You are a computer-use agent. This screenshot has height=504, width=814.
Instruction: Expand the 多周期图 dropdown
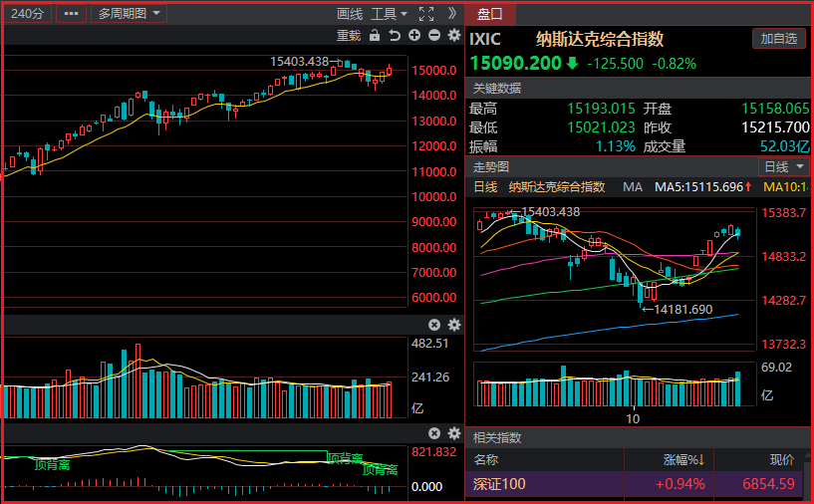(129, 14)
